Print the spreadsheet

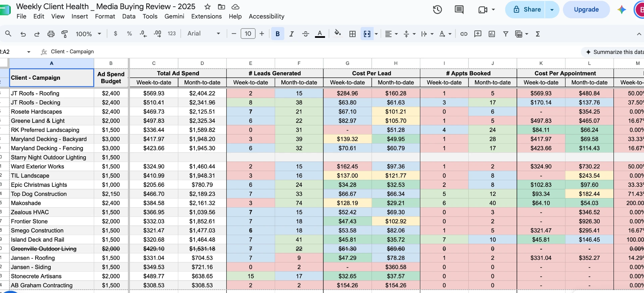tap(51, 34)
